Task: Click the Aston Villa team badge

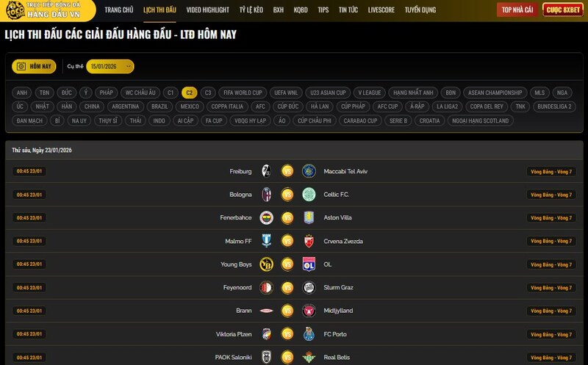Action: pos(309,217)
